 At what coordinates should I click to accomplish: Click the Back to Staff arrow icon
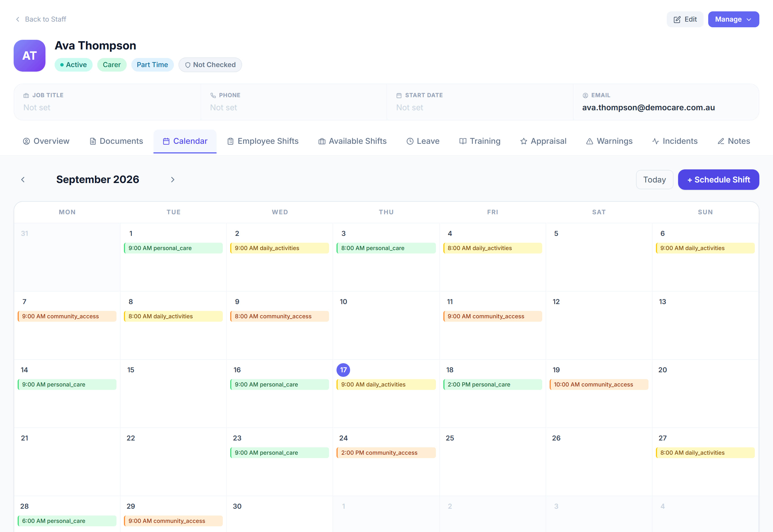[x=18, y=19]
